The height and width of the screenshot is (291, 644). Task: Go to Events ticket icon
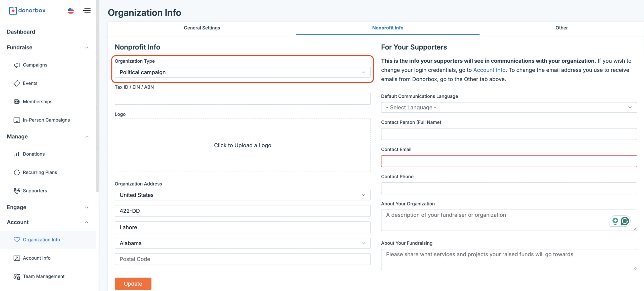(x=17, y=83)
